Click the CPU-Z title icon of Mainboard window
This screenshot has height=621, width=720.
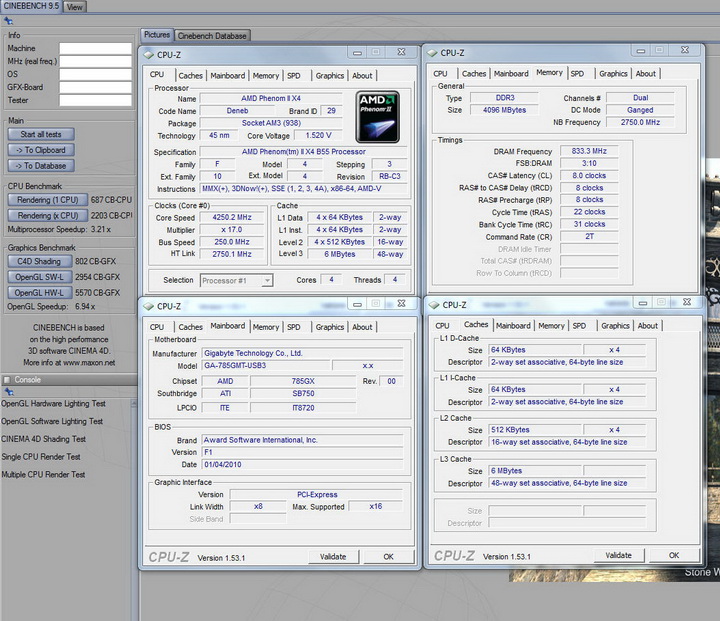click(149, 306)
